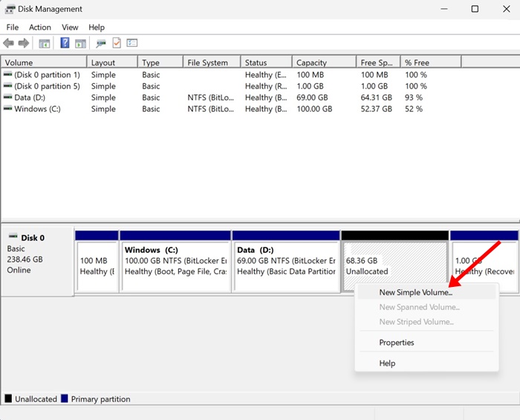Click the drive icon beside Windows (C:)

(7, 109)
